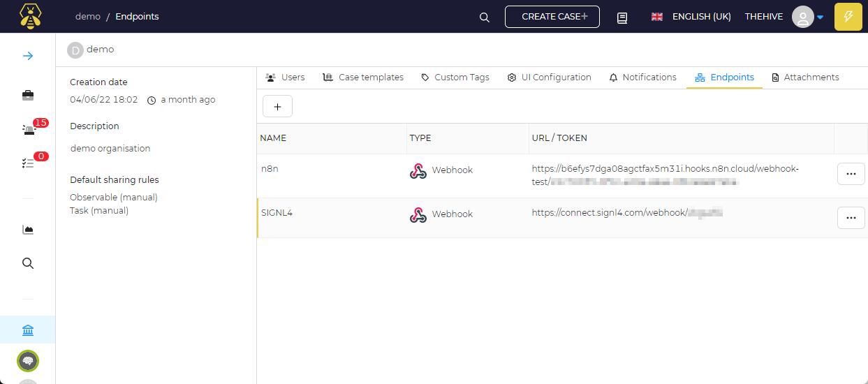868x384 pixels.
Task: Select the SIGNL4 endpoint name
Action: click(277, 213)
